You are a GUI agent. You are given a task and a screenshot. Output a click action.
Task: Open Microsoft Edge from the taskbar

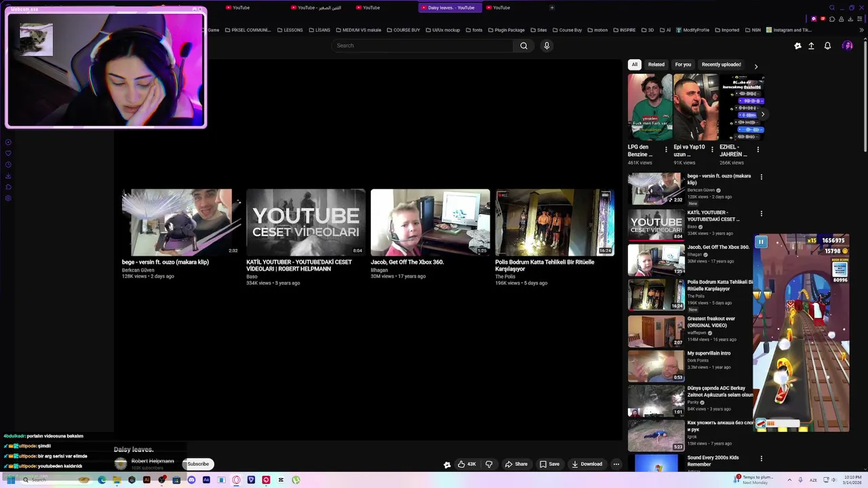[x=102, y=480]
